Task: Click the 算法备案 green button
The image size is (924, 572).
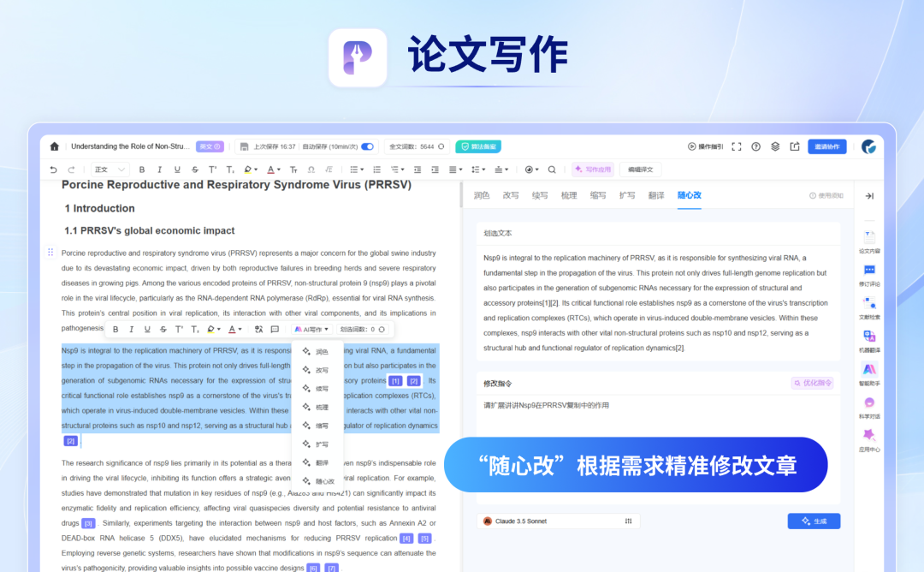Action: pyautogui.click(x=478, y=146)
